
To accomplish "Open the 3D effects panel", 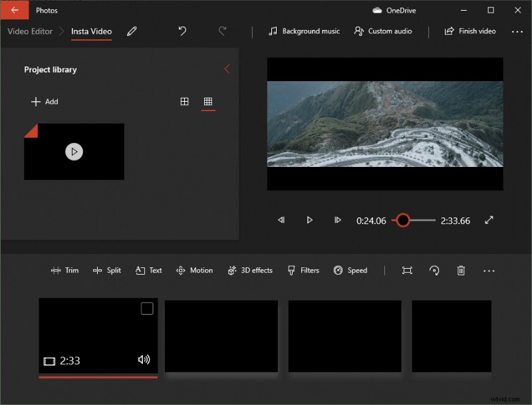I will (250, 270).
